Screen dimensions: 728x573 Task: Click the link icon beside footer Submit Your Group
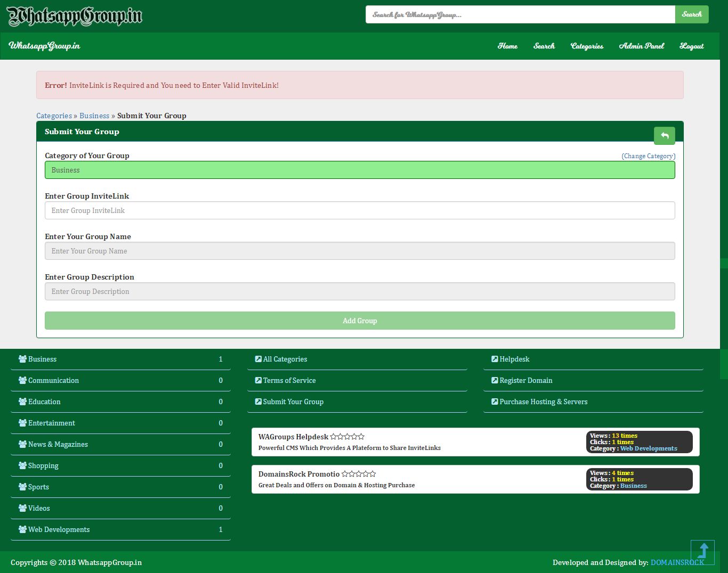click(258, 402)
